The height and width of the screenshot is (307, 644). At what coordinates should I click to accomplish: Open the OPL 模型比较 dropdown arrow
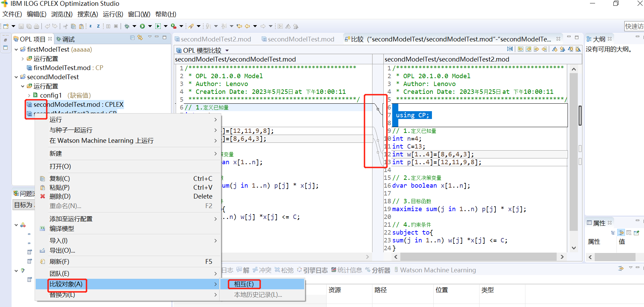coord(227,51)
